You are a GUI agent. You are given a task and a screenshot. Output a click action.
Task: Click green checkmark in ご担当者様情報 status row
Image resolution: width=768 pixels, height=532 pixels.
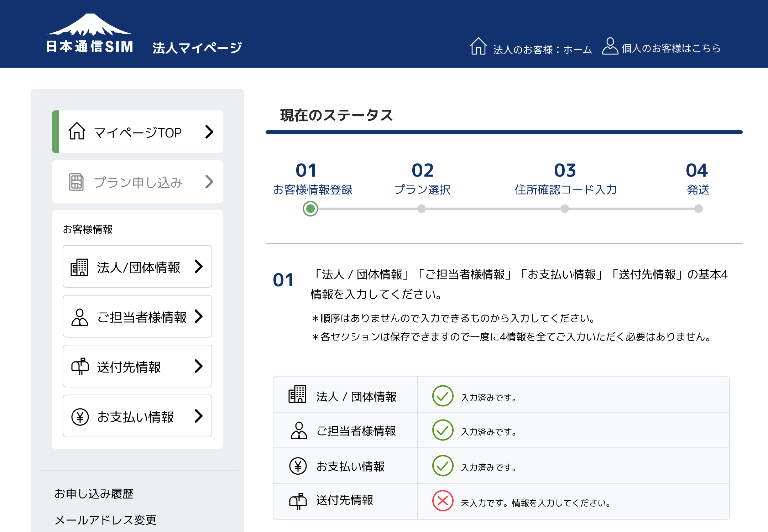[443, 430]
